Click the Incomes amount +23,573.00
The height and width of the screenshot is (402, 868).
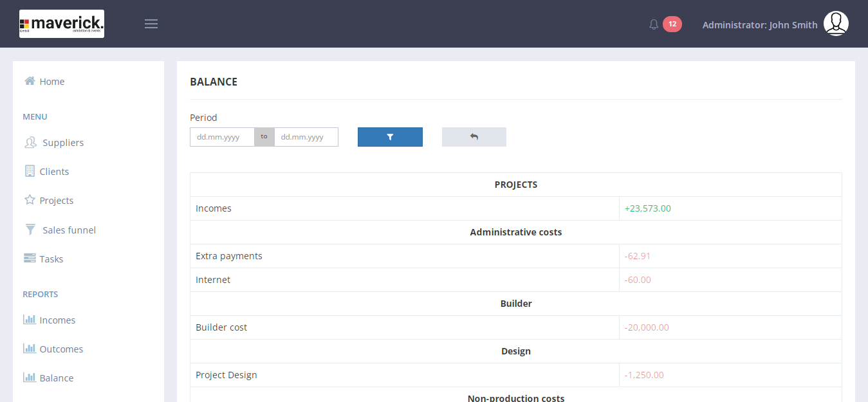click(647, 208)
